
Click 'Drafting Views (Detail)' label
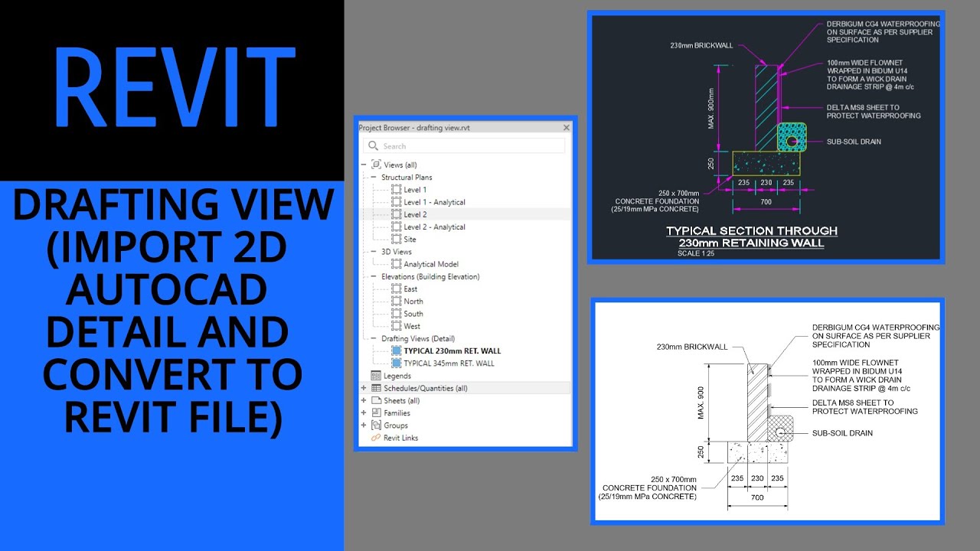point(418,338)
